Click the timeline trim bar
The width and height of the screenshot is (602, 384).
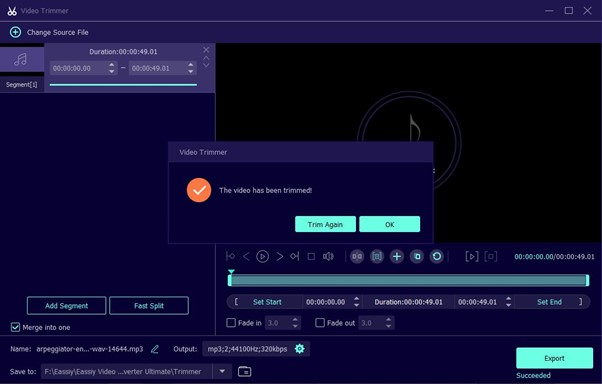[x=408, y=280]
